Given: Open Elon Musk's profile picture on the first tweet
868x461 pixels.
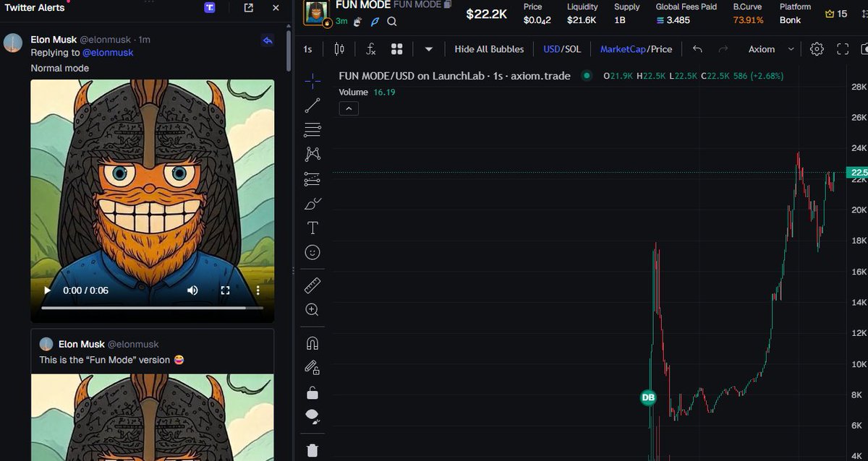Looking at the screenshot, I should (12, 43).
